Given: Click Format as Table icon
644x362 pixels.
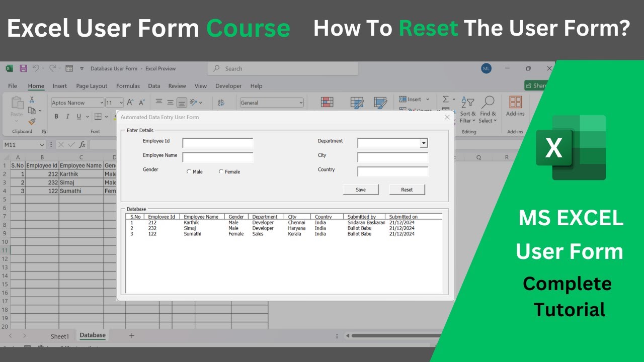Looking at the screenshot, I should pos(357,103).
